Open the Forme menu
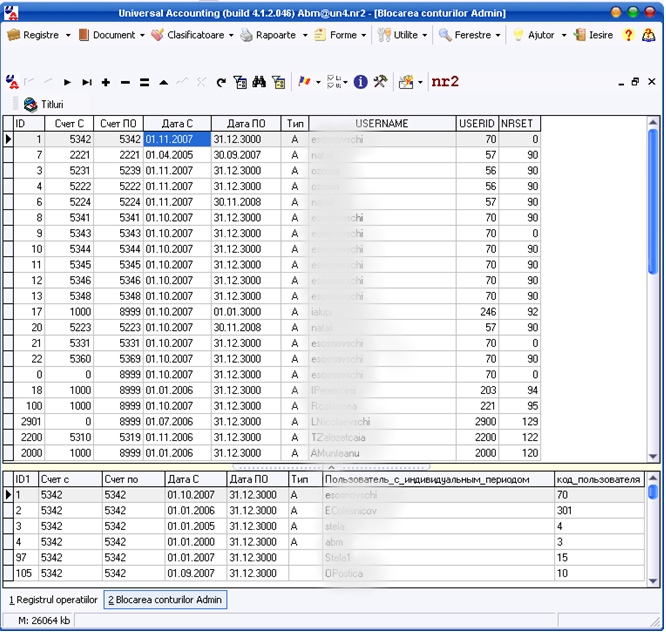Screen dimensions: 666x632 pyautogui.click(x=340, y=35)
